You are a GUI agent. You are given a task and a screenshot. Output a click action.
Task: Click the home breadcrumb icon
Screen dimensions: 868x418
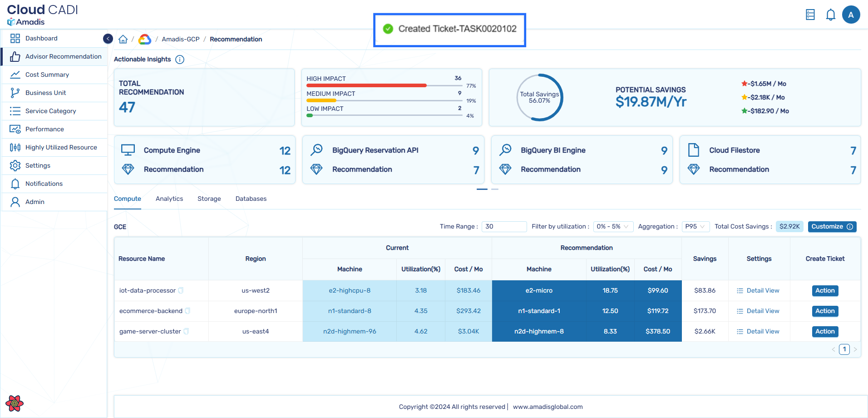point(123,40)
